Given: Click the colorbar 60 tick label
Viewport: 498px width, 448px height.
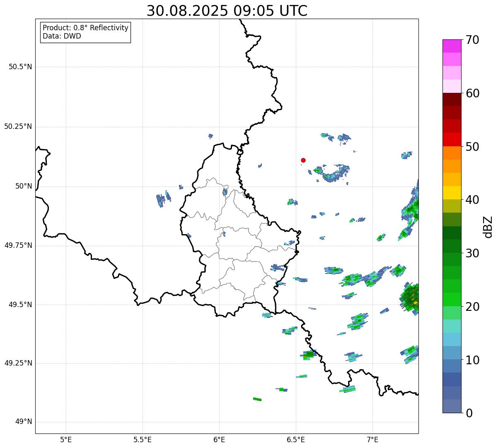Looking at the screenshot, I should [472, 93].
